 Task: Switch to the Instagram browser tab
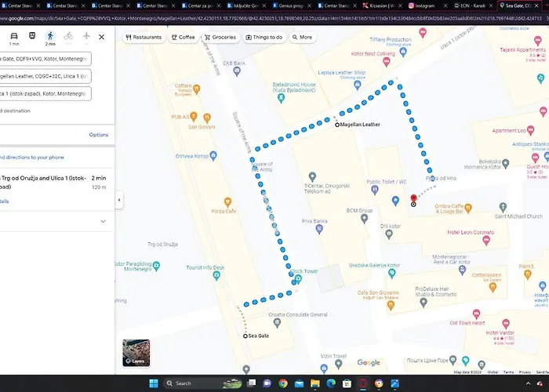click(x=428, y=5)
